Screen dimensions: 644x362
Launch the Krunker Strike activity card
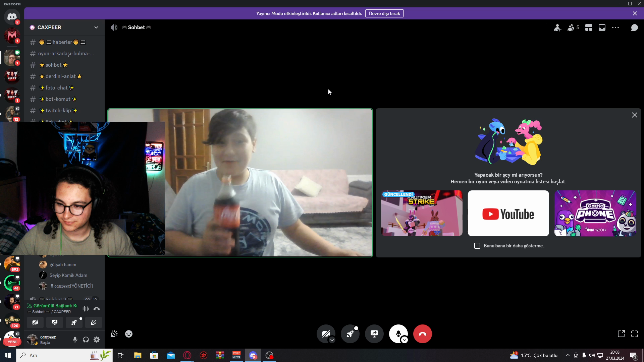[x=422, y=214]
